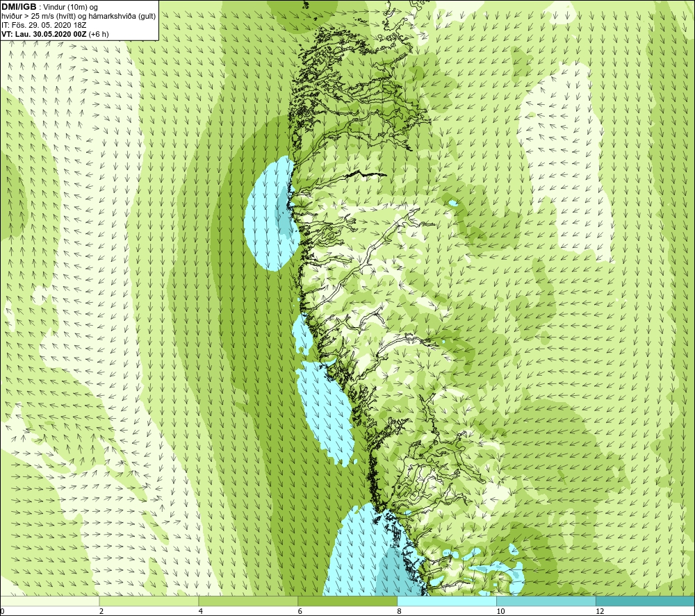Click the '6' label on the color scale
Screen dimensions: 695x616
click(x=300, y=612)
